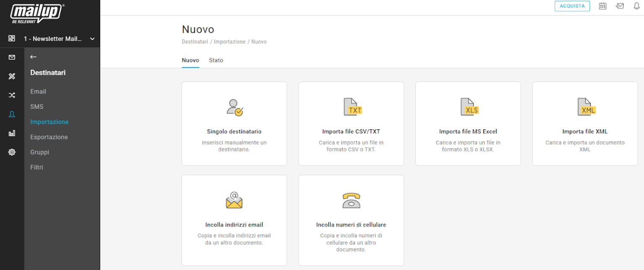644x270 pixels.
Task: Open the statistics bar chart icon
Action: [x=12, y=133]
